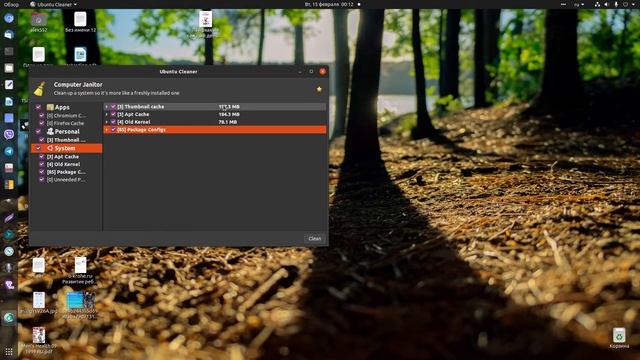The height and width of the screenshot is (360, 640).
Task: Uncheck Apt Cache in sidebar
Action: tap(41, 156)
